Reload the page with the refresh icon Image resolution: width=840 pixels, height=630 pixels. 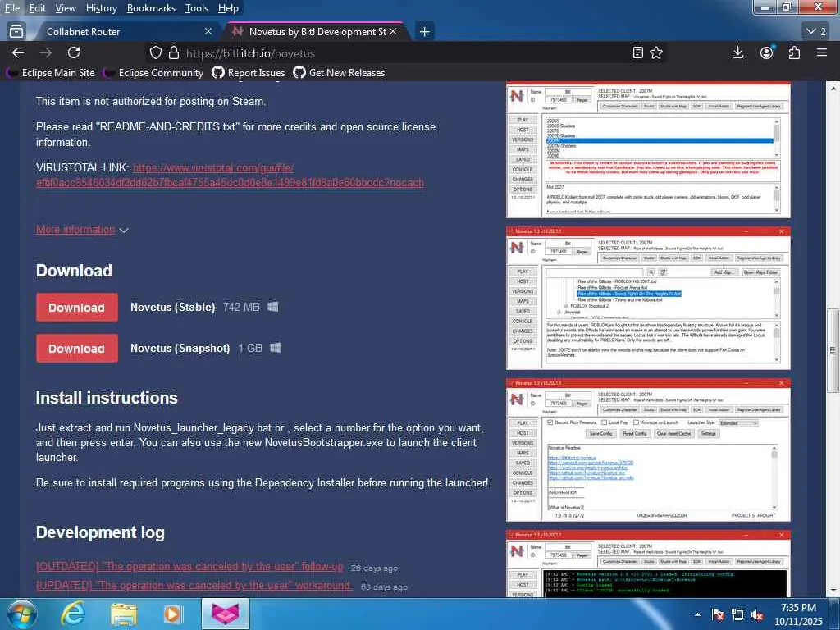click(74, 52)
